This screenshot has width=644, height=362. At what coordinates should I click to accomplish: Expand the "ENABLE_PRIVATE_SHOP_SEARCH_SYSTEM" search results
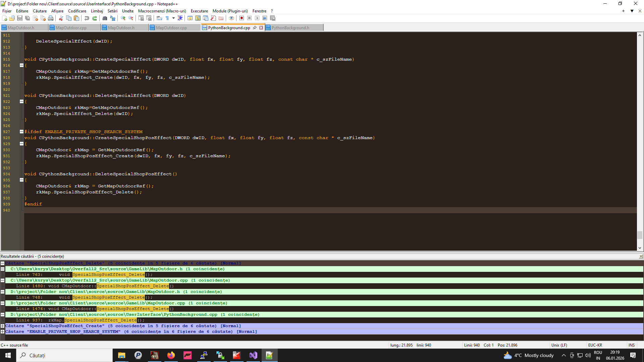pos(2,331)
